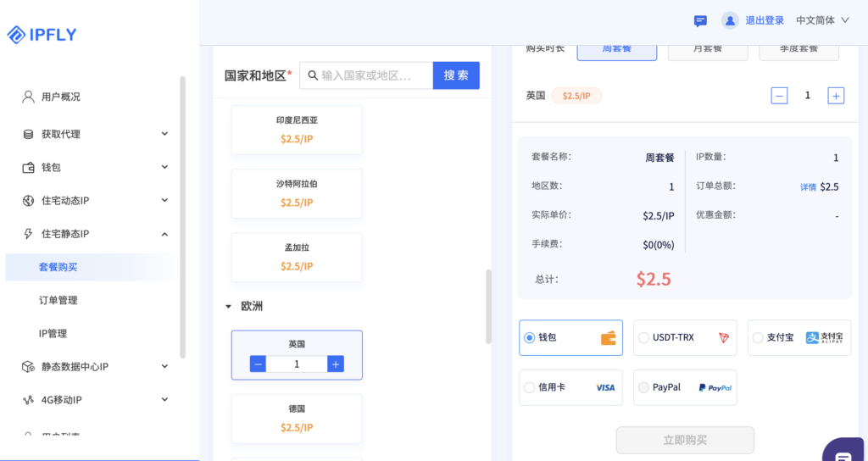This screenshot has width=868, height=461.
Task: Click the database icon for 获取代理
Action: click(x=28, y=135)
